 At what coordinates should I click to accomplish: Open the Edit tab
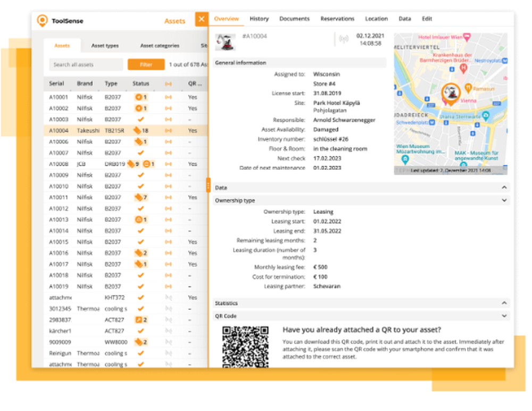(x=427, y=19)
